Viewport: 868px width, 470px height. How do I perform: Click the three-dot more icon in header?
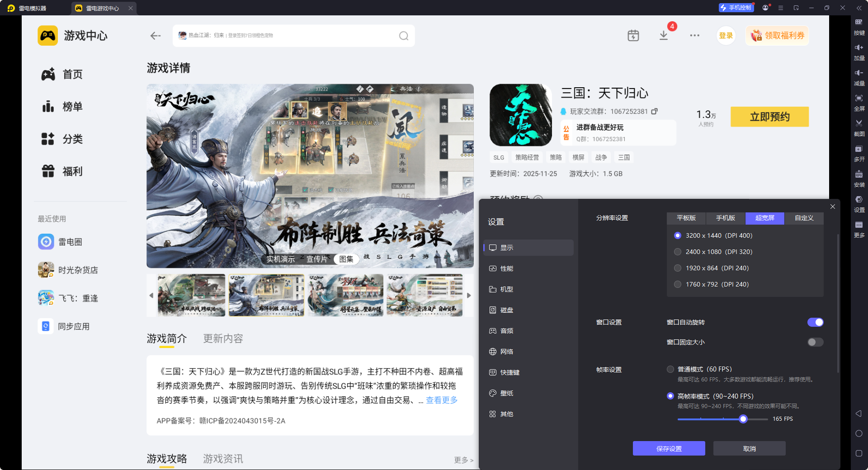click(695, 35)
